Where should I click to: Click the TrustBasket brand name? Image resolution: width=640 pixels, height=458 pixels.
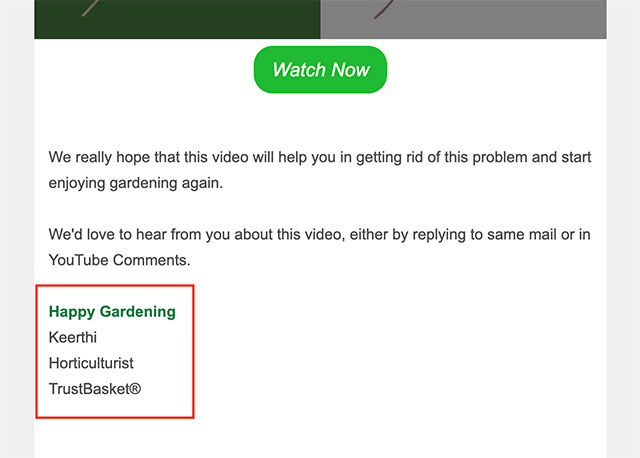click(x=88, y=389)
